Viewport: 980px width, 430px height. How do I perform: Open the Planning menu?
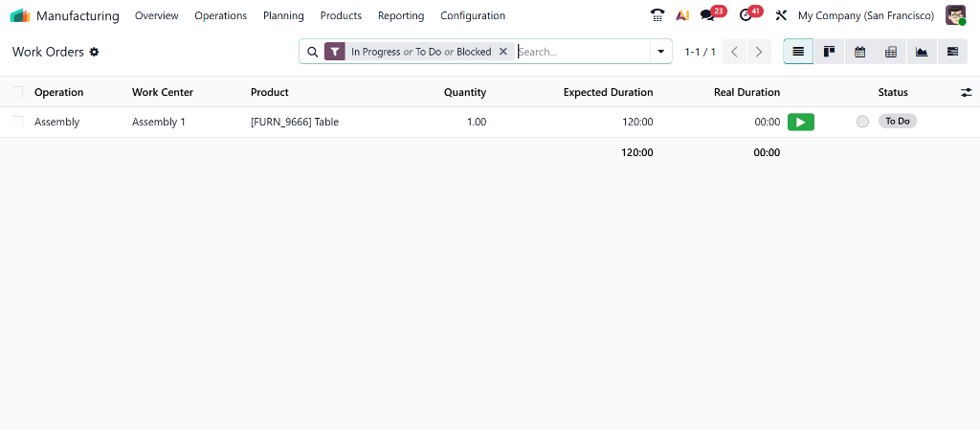283,15
